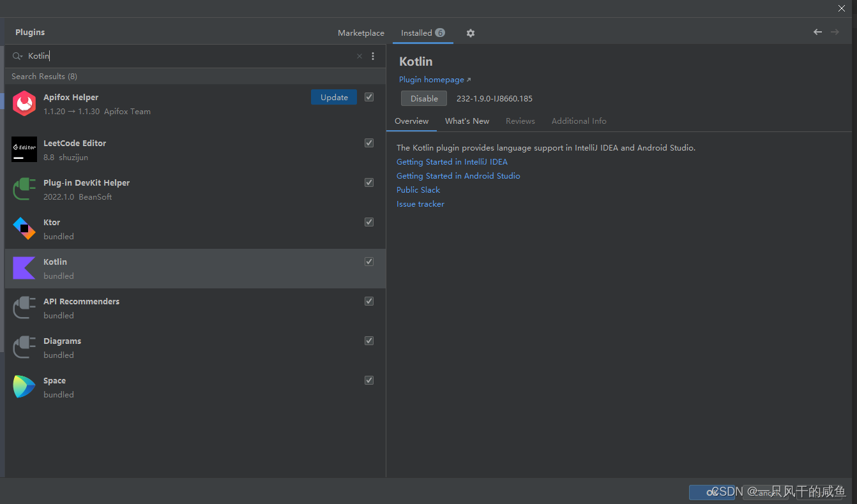
Task: Select the Apifox Helper plugin name
Action: click(71, 98)
